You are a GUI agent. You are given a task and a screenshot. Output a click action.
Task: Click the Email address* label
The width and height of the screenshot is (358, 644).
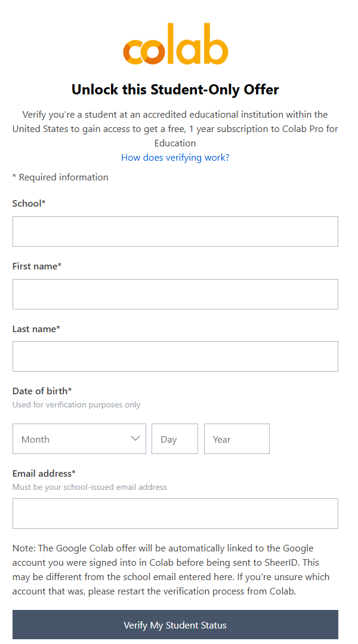point(43,473)
